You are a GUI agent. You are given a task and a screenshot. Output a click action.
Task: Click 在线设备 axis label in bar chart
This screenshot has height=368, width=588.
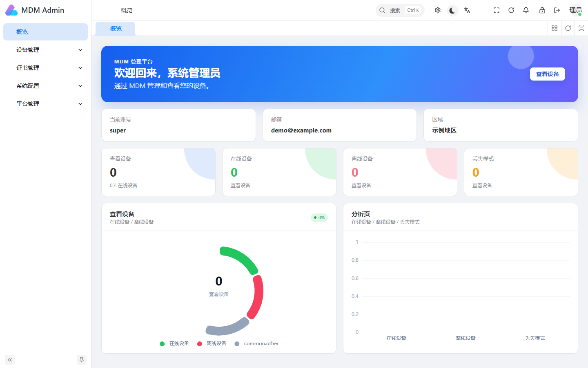(x=396, y=338)
